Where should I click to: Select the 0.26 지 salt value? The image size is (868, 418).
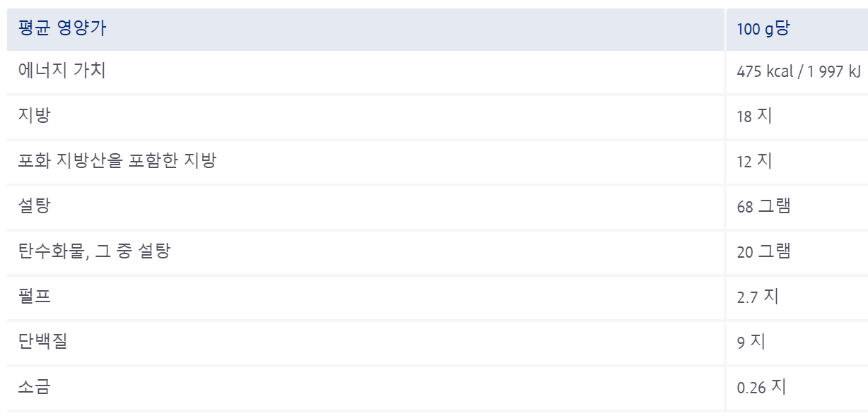(761, 388)
